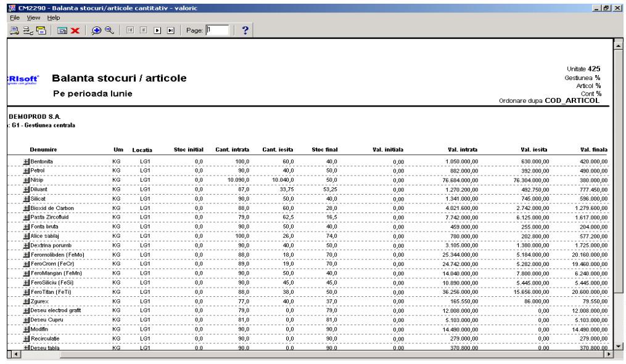Click the Locatia column header
The height and width of the screenshot is (364, 626).
[x=142, y=150]
